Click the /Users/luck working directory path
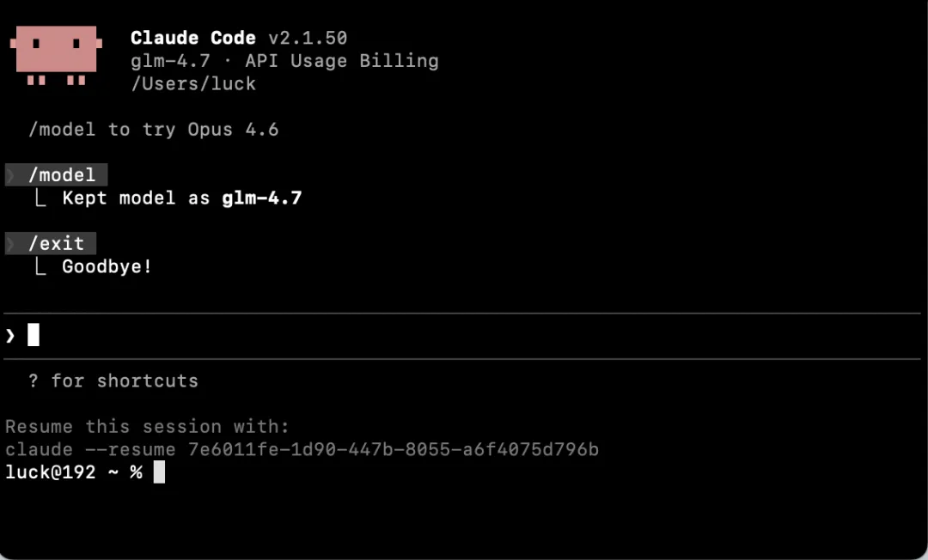Image resolution: width=928 pixels, height=560 pixels. (x=193, y=84)
